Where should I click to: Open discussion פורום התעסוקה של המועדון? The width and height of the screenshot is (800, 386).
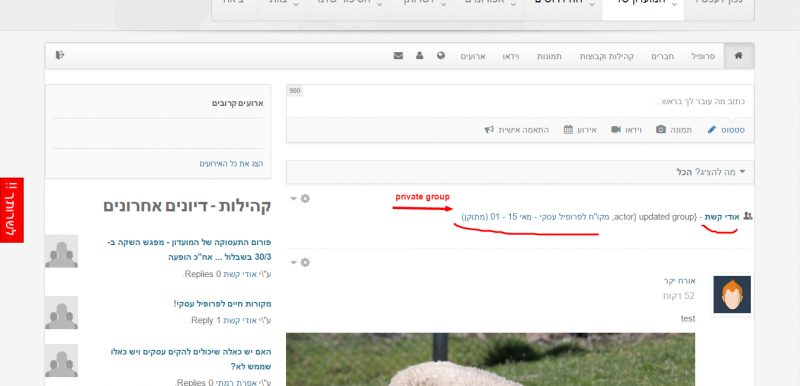(189, 249)
